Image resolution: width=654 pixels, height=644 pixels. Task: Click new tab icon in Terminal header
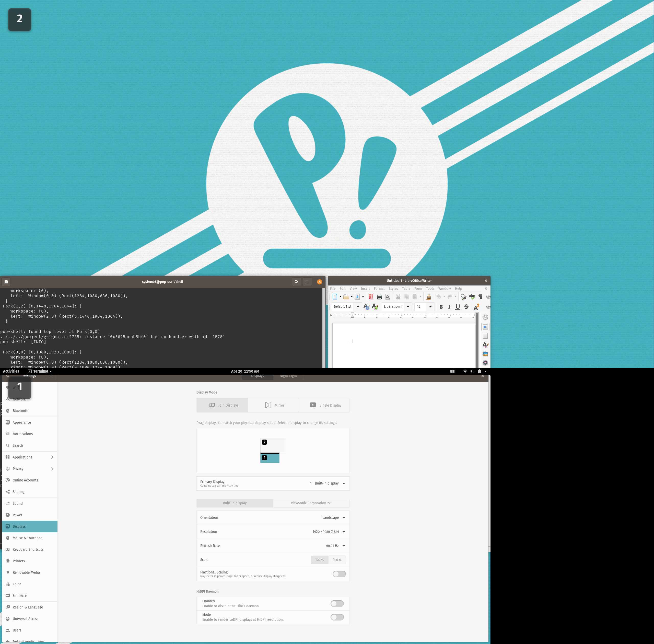[6, 282]
